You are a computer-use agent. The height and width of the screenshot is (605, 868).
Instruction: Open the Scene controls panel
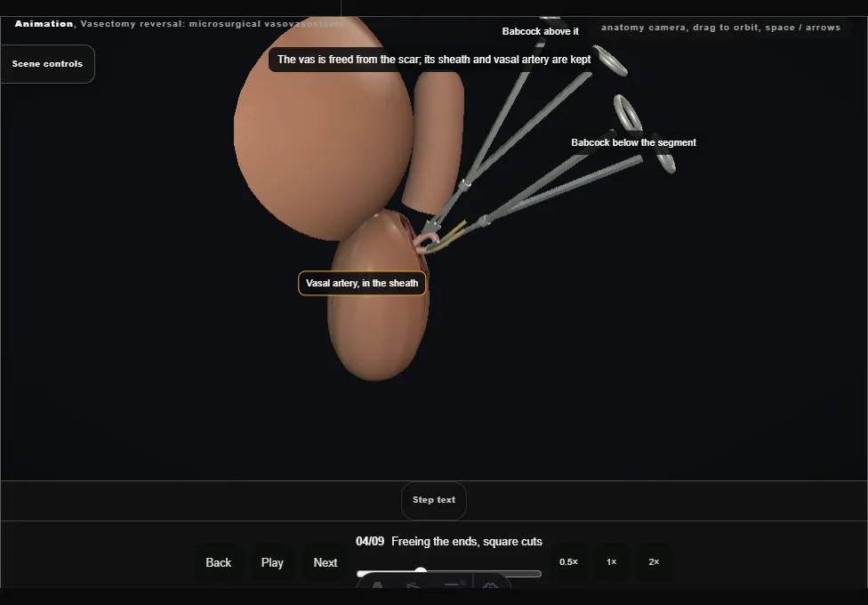click(48, 64)
